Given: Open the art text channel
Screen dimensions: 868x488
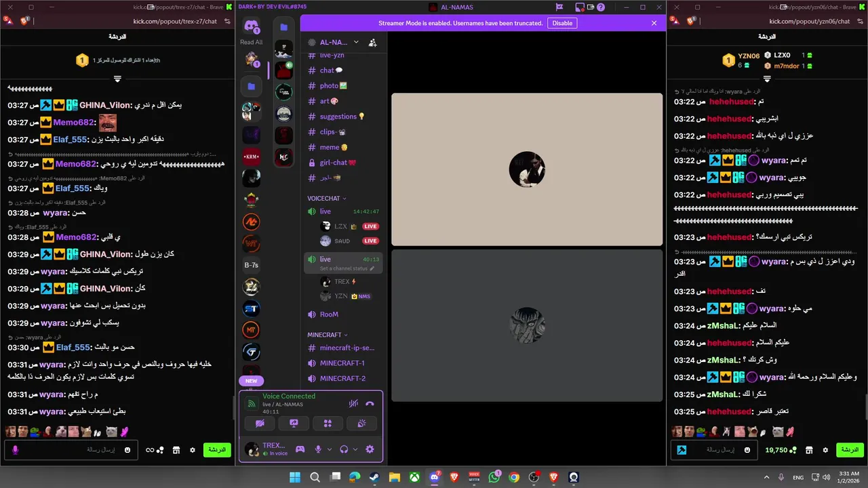Looking at the screenshot, I should pyautogui.click(x=343, y=101).
